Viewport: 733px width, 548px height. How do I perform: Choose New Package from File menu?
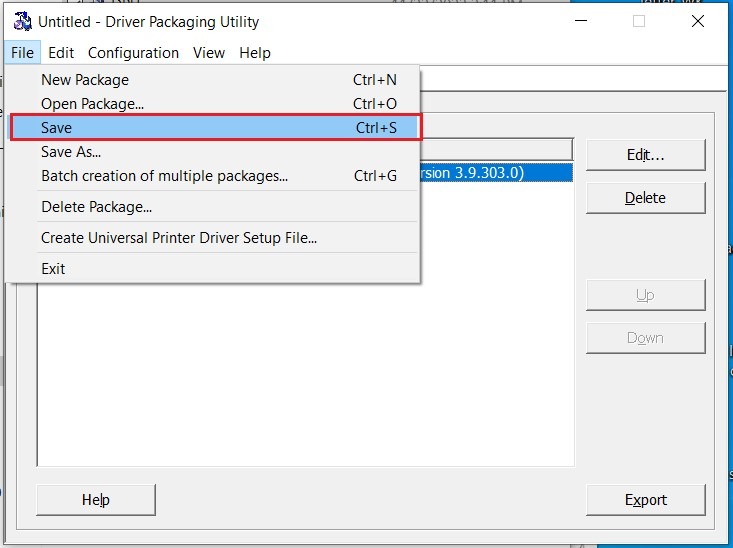click(85, 80)
